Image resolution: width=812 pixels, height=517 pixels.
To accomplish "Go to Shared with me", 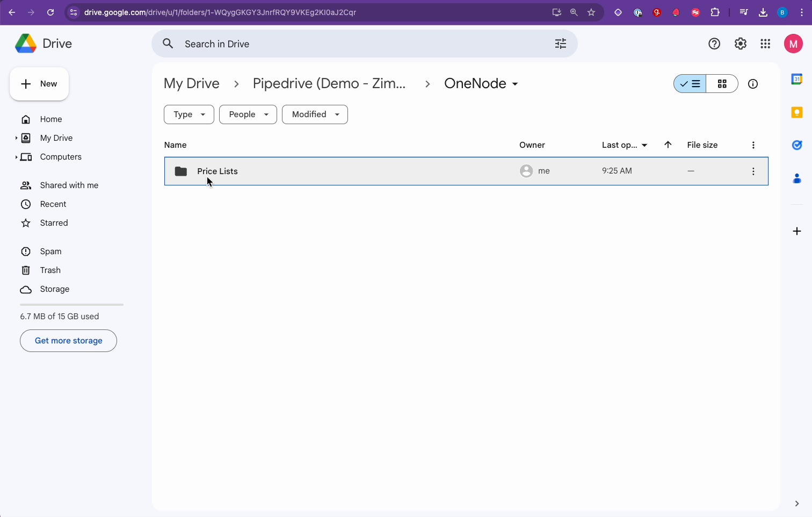I will click(69, 185).
